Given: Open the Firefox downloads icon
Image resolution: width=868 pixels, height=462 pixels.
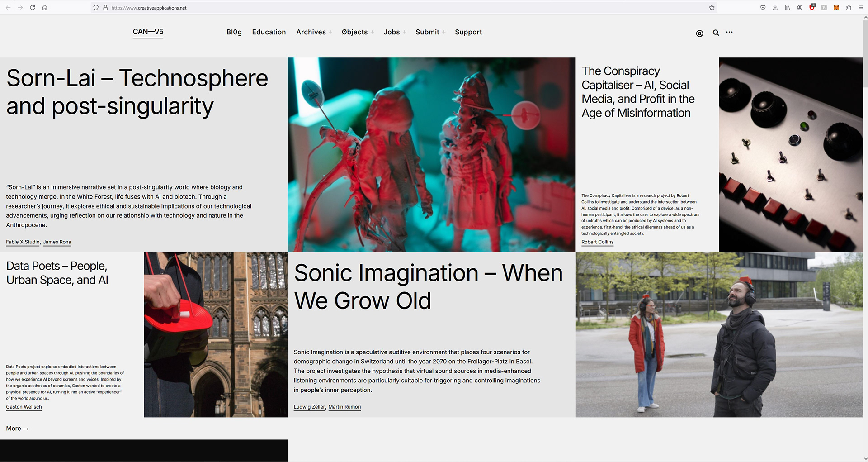Looking at the screenshot, I should [x=775, y=7].
